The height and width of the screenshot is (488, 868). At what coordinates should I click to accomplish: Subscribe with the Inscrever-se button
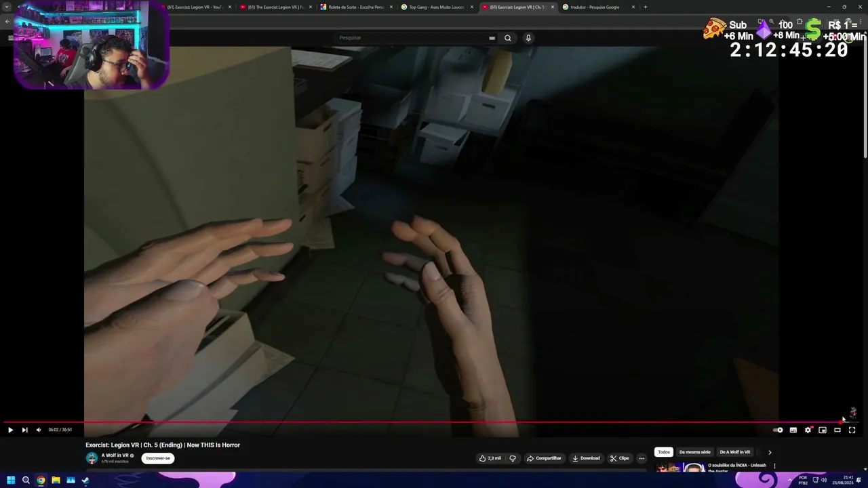click(x=158, y=458)
